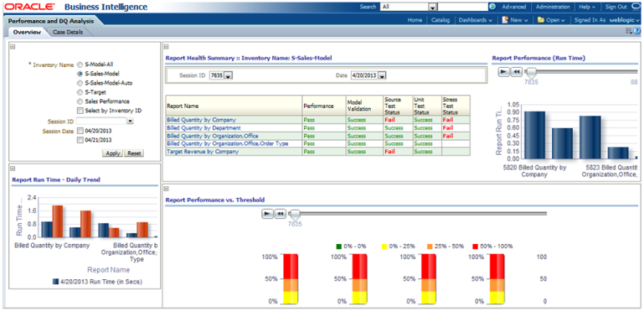644x311 pixels.
Task: Expand the Date 4/20/2013 dropdown
Action: coord(368,75)
